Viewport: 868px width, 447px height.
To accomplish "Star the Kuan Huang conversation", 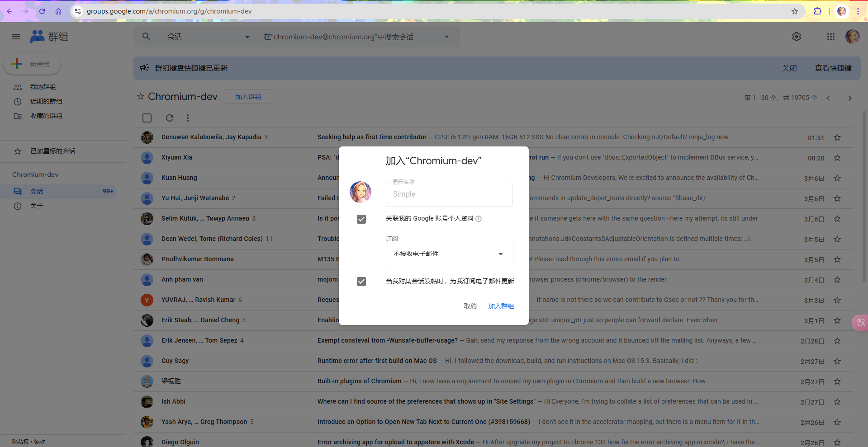I will [837, 178].
